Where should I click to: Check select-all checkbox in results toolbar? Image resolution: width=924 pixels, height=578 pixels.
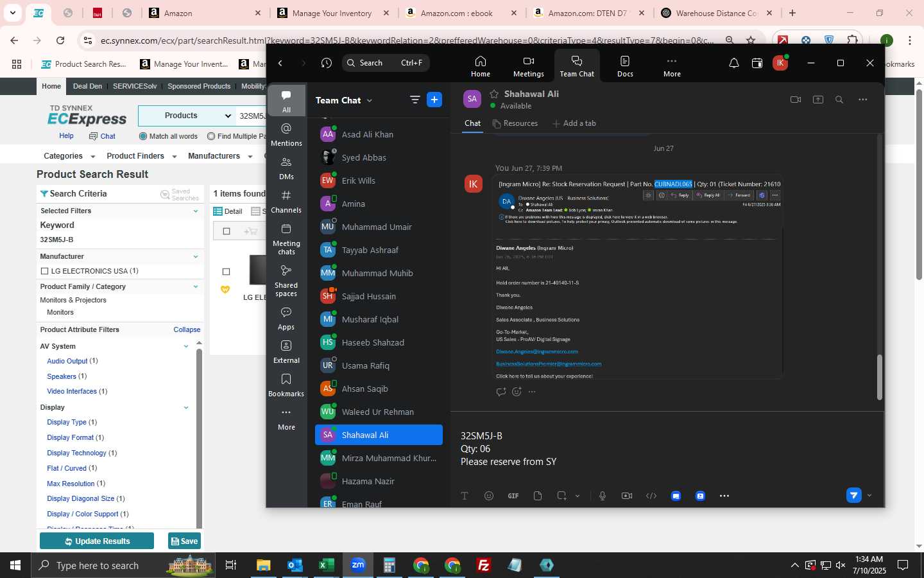point(227,231)
